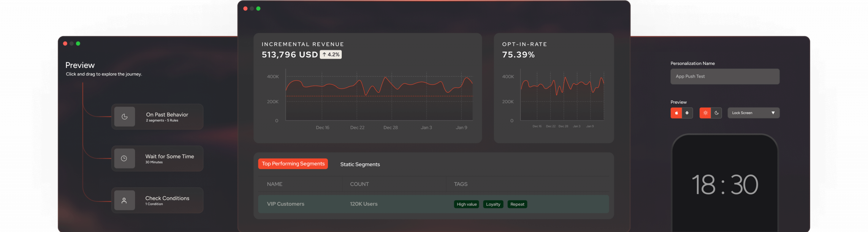Viewport: 868px width, 232px height.
Task: Click the person icon for Check Conditions
Action: click(124, 200)
